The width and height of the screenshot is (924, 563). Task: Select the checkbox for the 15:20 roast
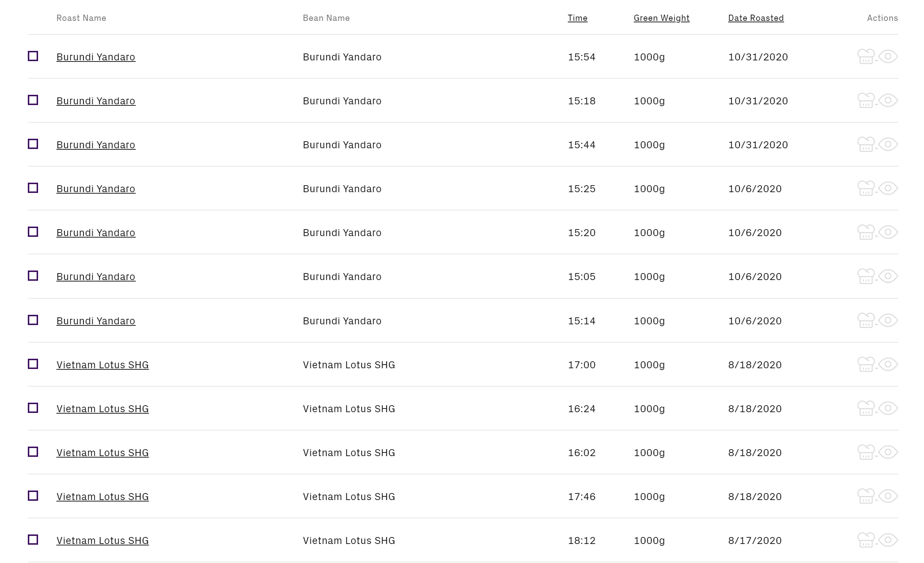(33, 232)
